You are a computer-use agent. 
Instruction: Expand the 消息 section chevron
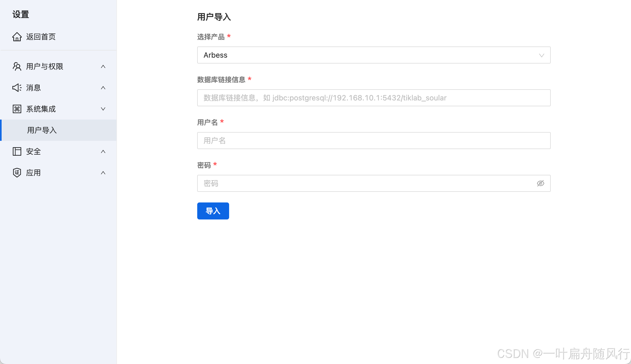click(x=103, y=88)
